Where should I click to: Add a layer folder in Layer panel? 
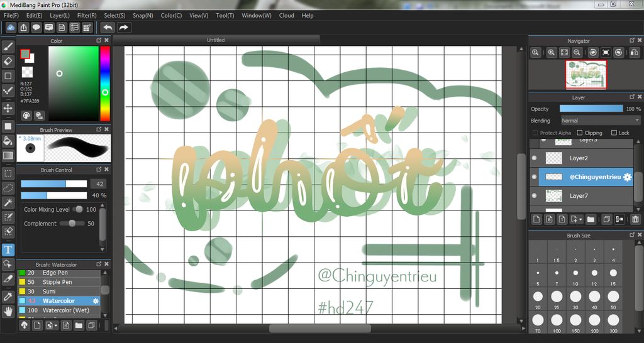[591, 219]
